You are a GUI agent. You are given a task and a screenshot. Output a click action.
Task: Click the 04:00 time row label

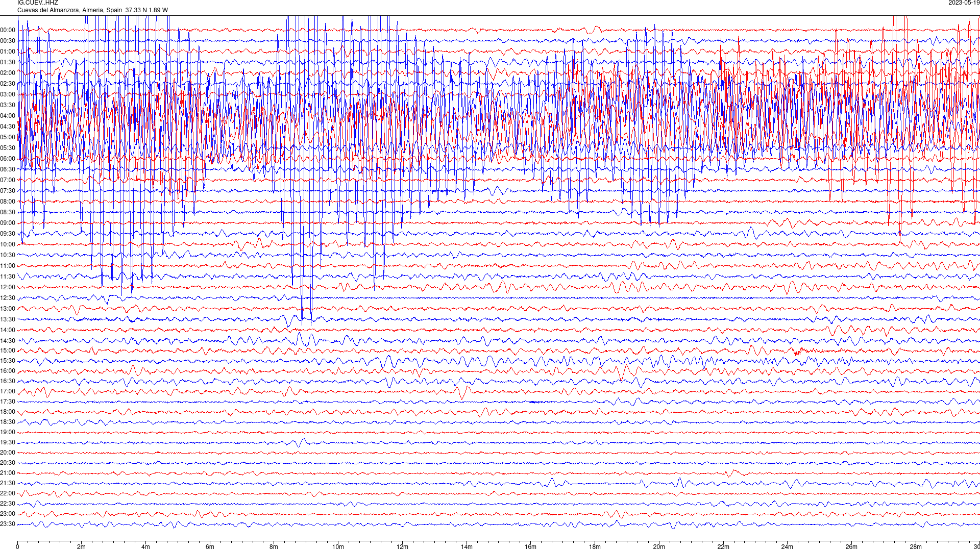click(8, 116)
